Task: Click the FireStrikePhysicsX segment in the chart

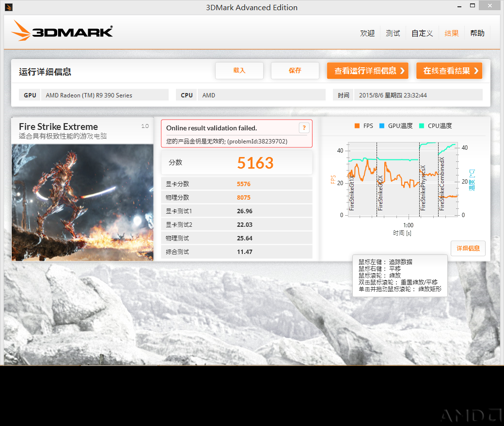Action: coord(429,179)
